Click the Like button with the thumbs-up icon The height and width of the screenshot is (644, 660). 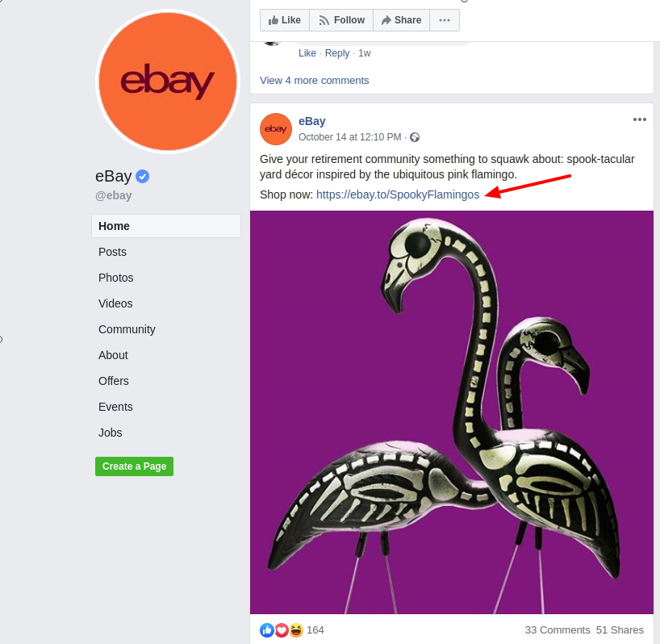click(285, 20)
